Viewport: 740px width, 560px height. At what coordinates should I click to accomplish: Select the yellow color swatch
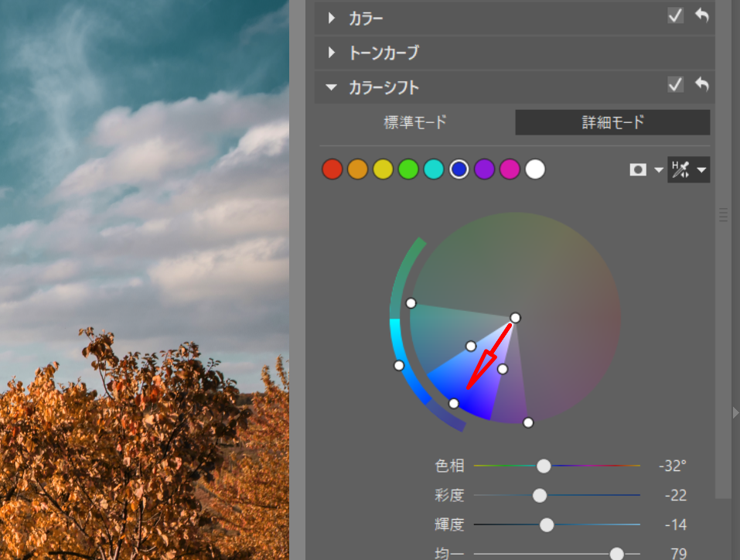click(x=383, y=169)
